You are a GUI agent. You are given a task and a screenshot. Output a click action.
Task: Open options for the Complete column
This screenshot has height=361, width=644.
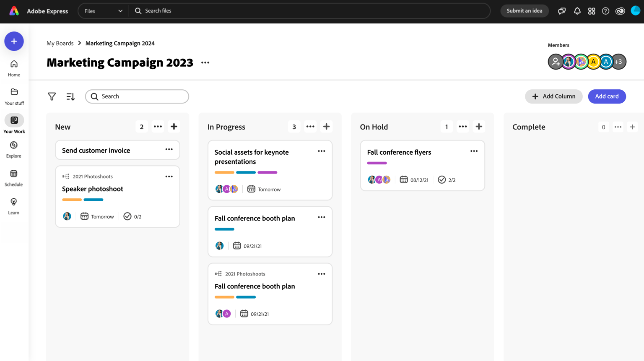point(618,127)
